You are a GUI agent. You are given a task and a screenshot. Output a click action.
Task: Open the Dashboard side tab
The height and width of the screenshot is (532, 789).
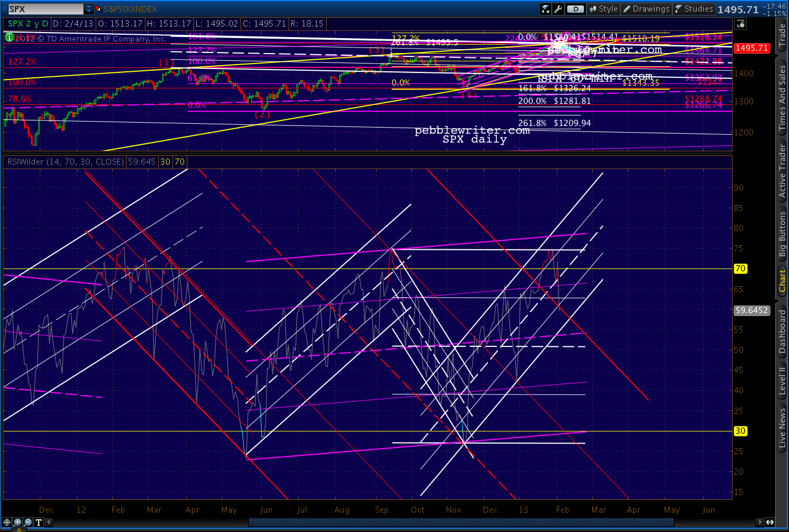point(782,331)
